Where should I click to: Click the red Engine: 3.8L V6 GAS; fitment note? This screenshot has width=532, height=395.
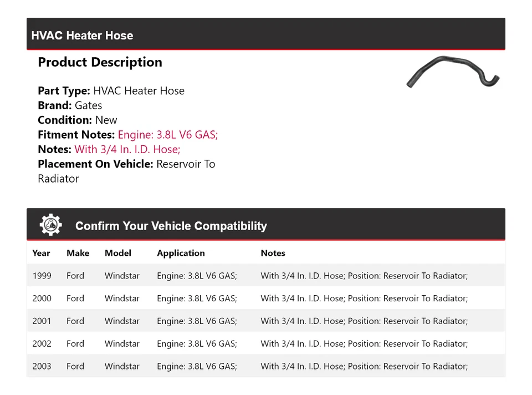(168, 135)
